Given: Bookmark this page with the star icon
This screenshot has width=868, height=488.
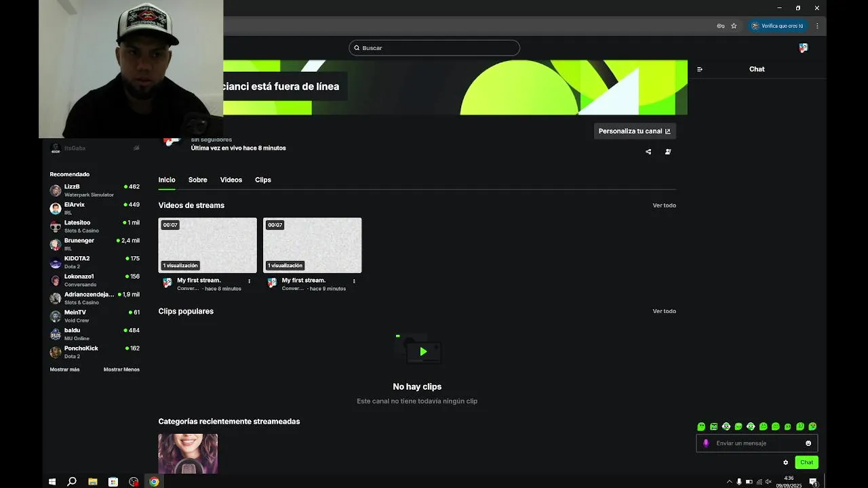Looking at the screenshot, I should [734, 26].
